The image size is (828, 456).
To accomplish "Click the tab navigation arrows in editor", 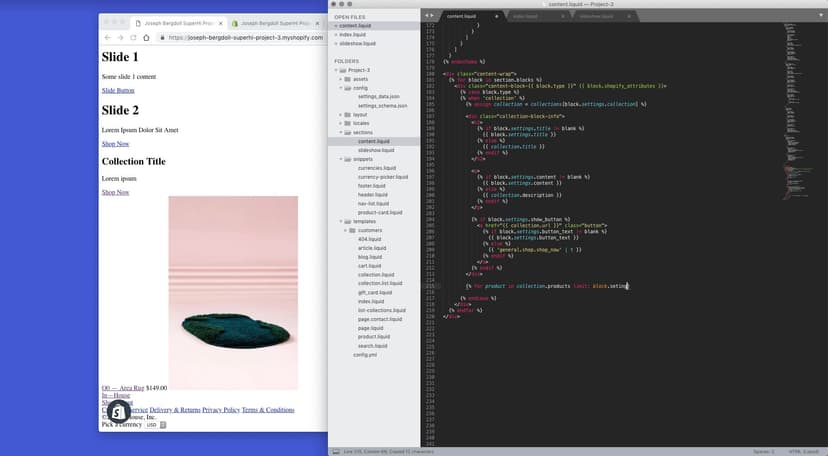I will [428, 17].
